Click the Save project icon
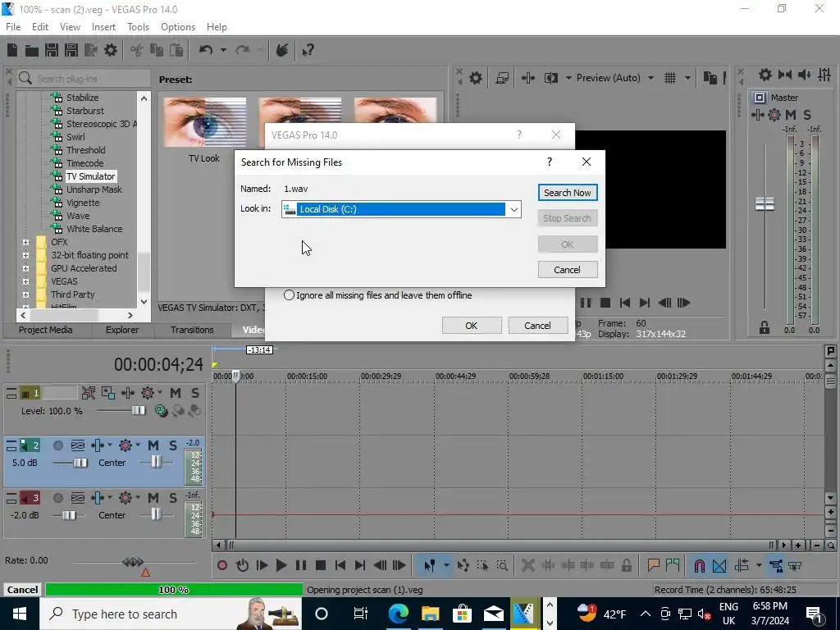Viewport: 840px width, 630px height. tap(52, 50)
